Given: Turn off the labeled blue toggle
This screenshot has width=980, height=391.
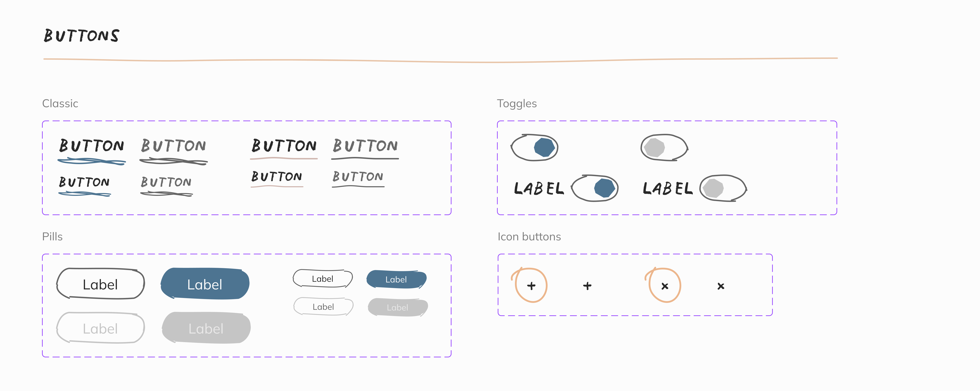Looking at the screenshot, I should (x=595, y=188).
